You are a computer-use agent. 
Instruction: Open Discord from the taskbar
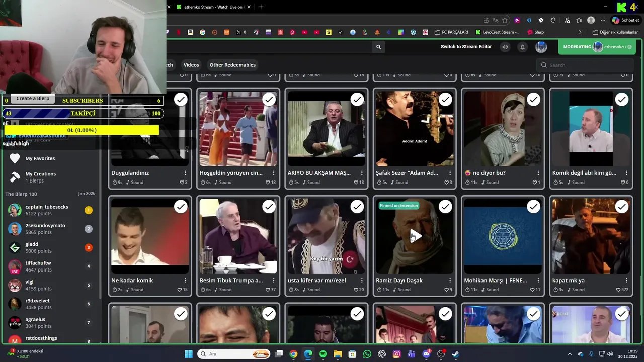pyautogui.click(x=426, y=354)
